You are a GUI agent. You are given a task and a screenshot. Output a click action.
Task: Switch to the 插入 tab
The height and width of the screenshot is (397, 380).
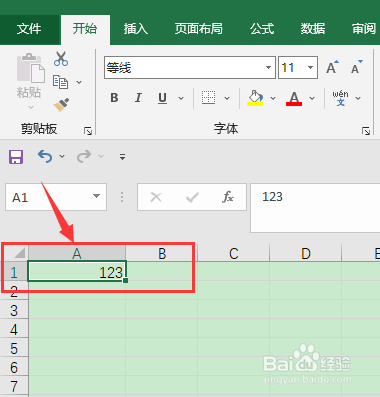(x=136, y=29)
